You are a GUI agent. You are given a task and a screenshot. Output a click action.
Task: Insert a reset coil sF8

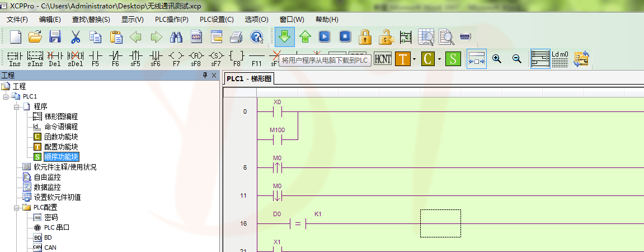pyautogui.click(x=196, y=59)
